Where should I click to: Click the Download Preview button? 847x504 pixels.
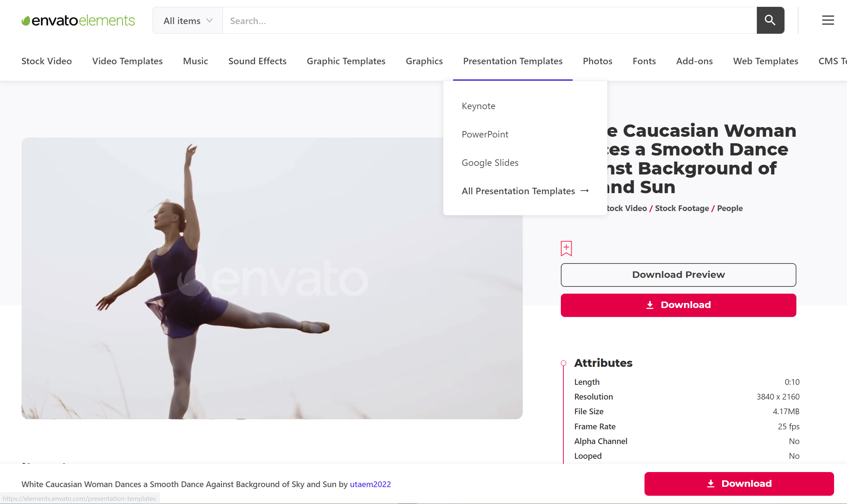678,275
